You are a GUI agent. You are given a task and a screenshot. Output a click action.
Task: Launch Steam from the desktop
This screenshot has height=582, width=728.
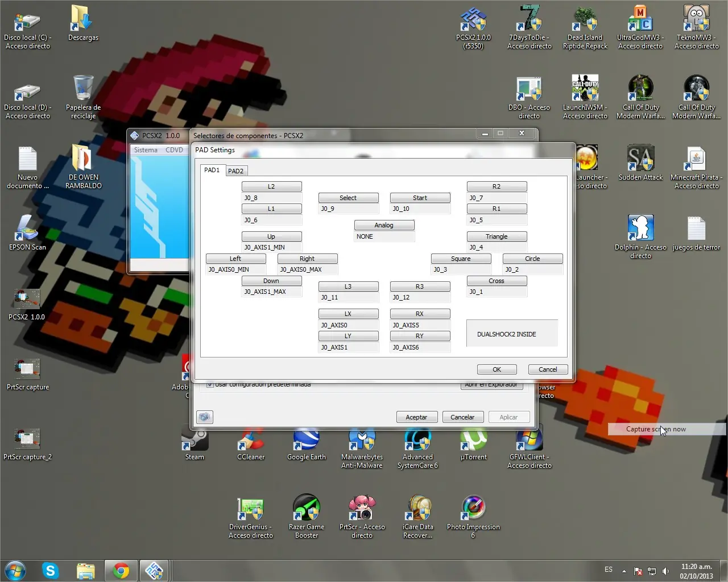click(195, 444)
